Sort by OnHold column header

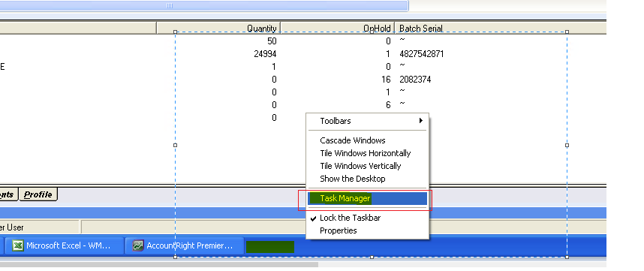point(338,29)
